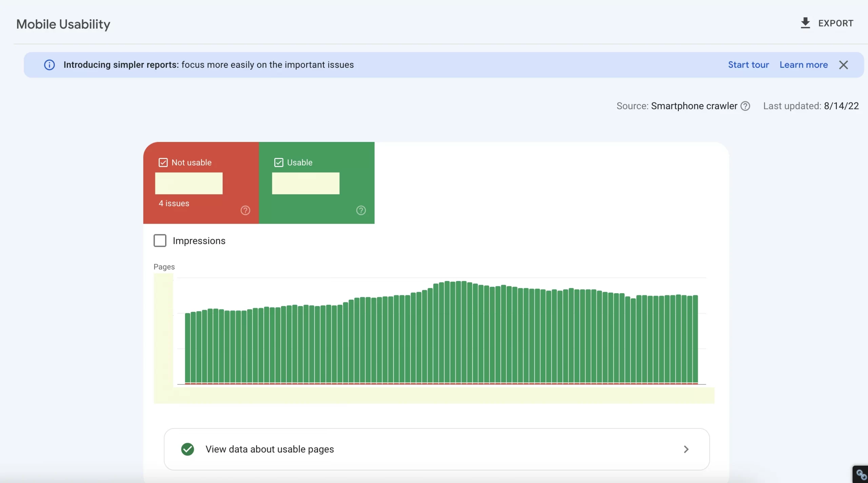868x483 pixels.
Task: Open help icon in Usable card
Action: click(x=361, y=210)
